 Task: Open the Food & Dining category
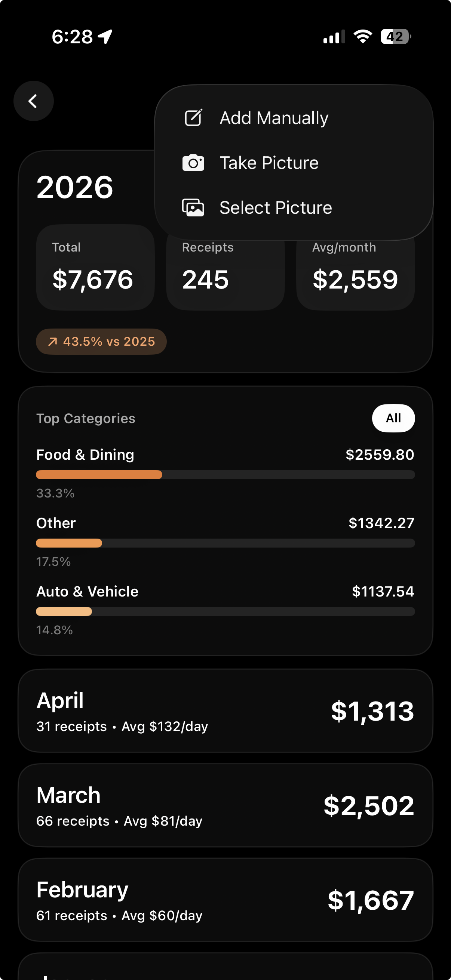(x=85, y=454)
